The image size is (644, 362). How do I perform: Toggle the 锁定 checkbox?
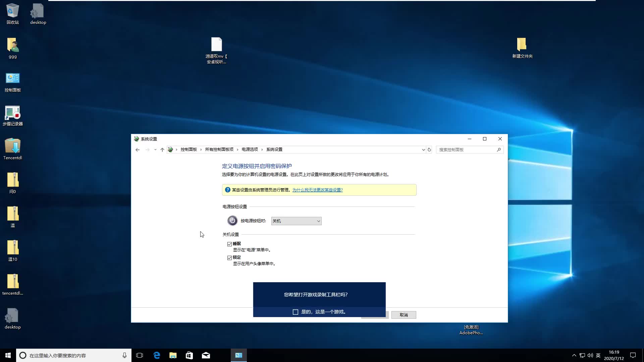coord(229,258)
